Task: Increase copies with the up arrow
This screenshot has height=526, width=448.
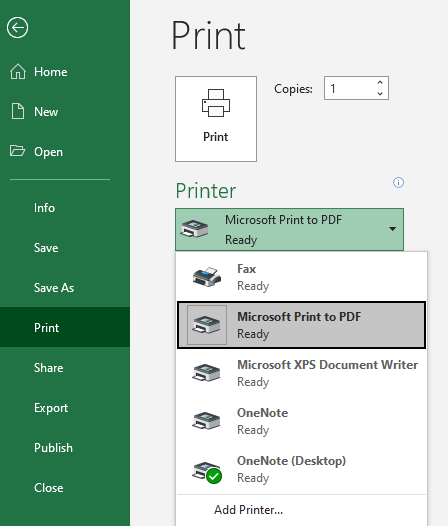Action: pyautogui.click(x=380, y=82)
